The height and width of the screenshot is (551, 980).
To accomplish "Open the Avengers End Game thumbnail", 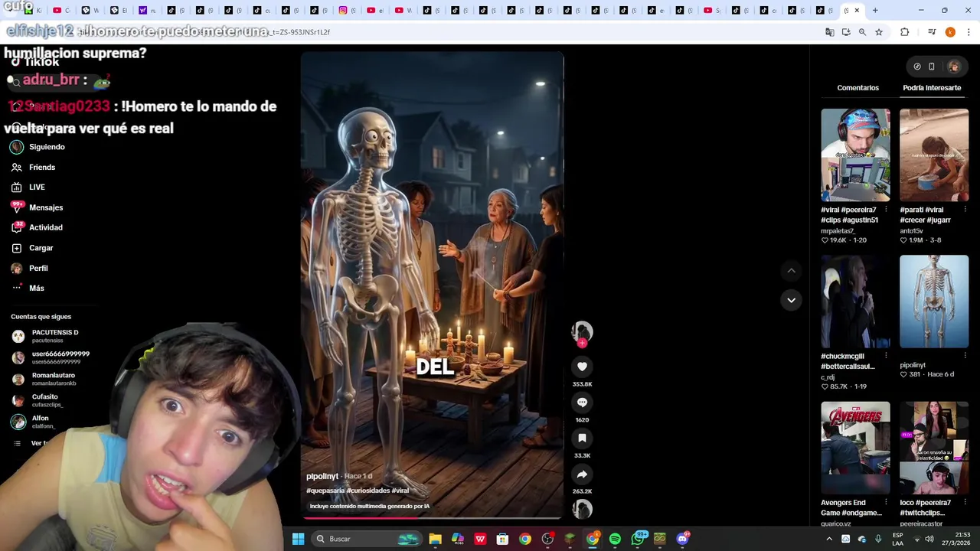I will coord(855,448).
